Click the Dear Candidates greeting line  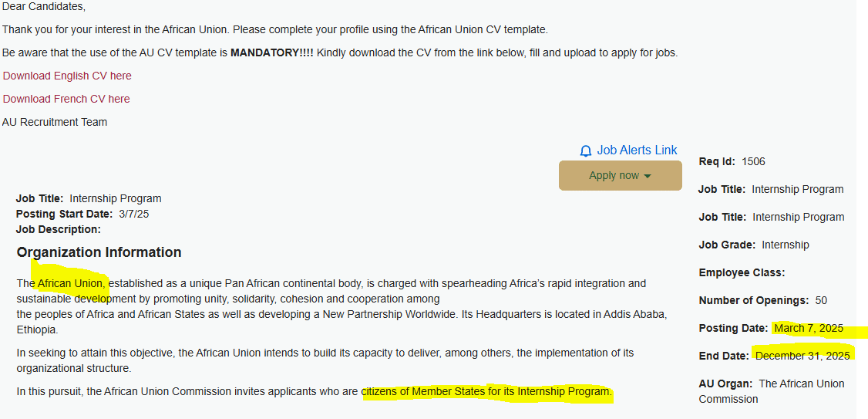coord(44,6)
